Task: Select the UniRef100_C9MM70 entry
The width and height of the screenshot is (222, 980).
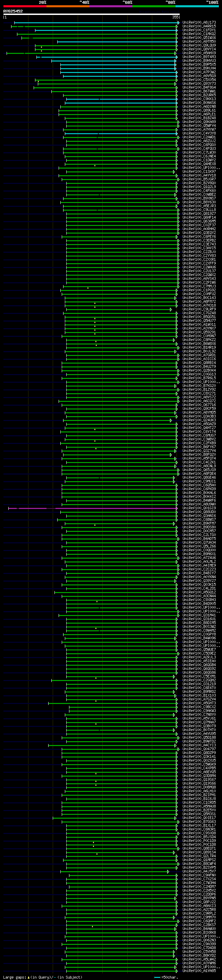Action: point(199,917)
